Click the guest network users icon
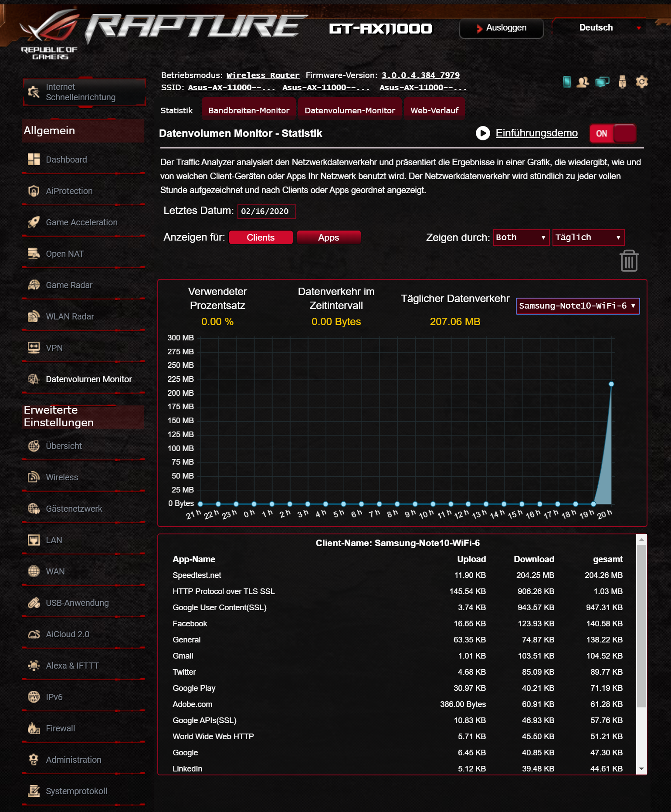 tap(583, 82)
